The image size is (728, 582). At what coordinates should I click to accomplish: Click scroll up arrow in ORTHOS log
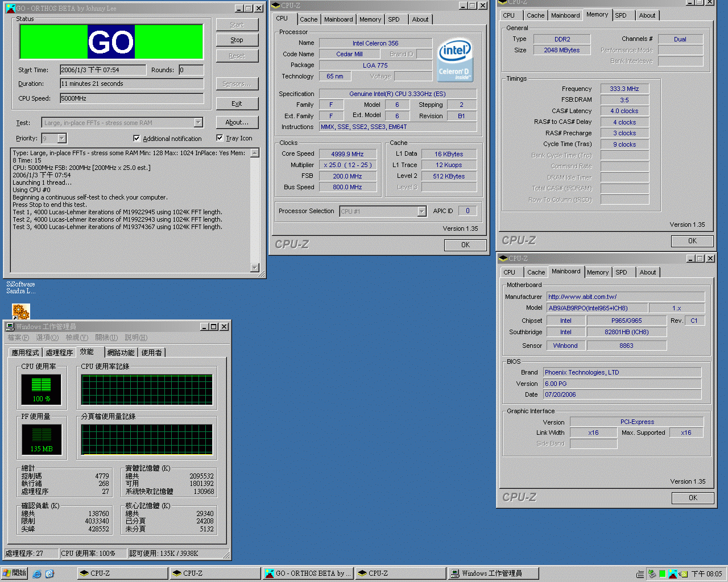(x=255, y=153)
